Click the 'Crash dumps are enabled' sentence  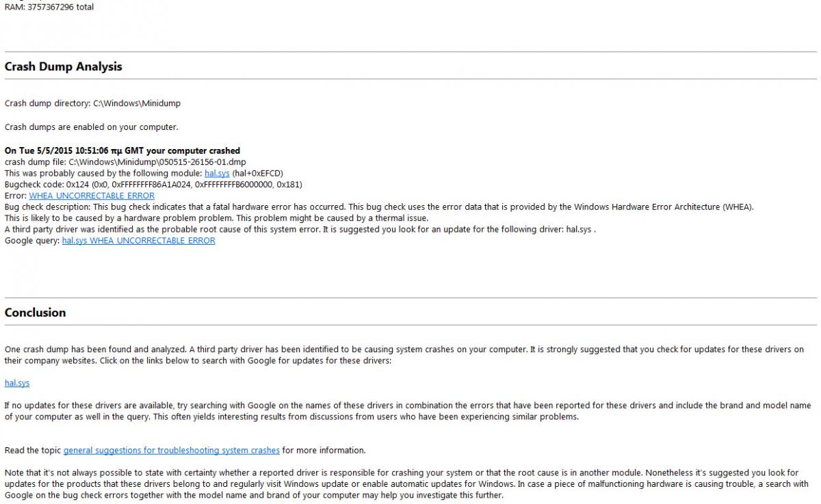pyautogui.click(x=92, y=127)
